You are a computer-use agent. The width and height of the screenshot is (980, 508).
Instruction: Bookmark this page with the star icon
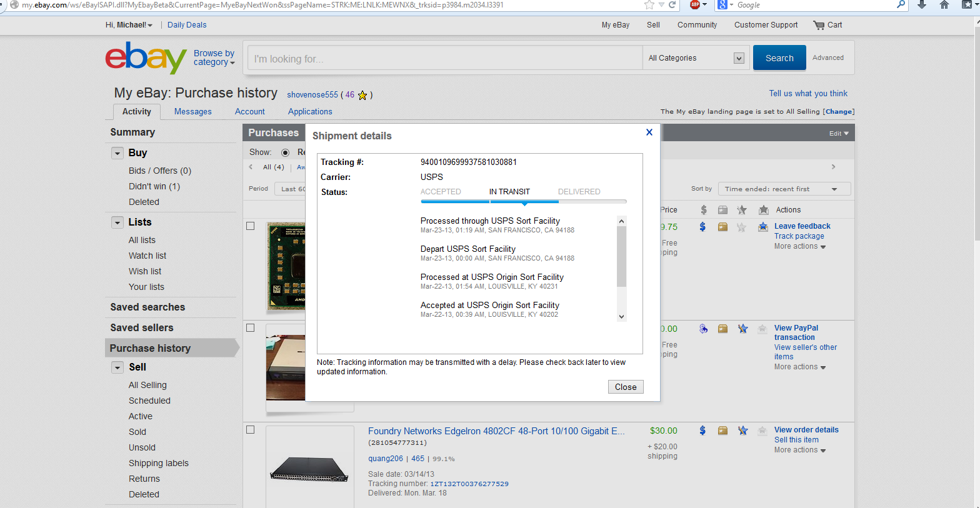click(649, 4)
